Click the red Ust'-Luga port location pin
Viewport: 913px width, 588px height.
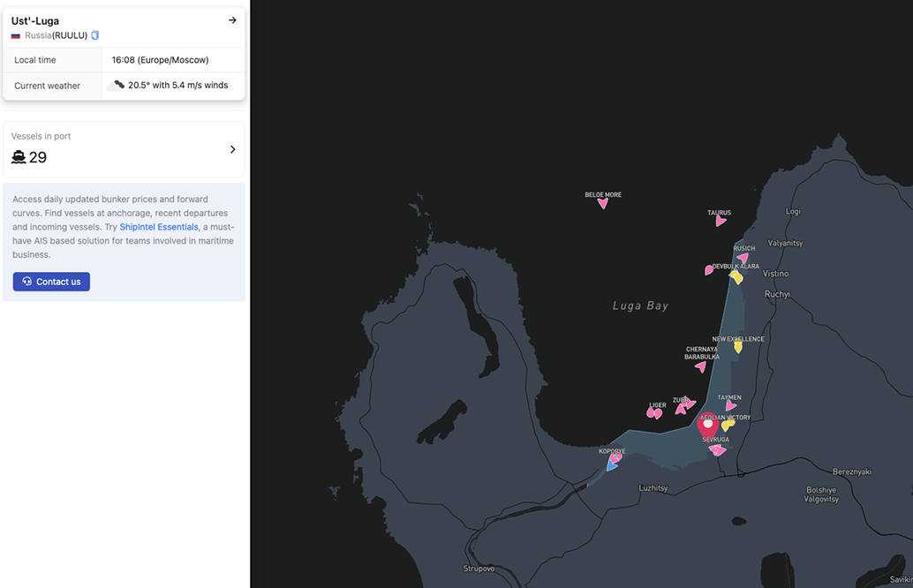pos(707,425)
